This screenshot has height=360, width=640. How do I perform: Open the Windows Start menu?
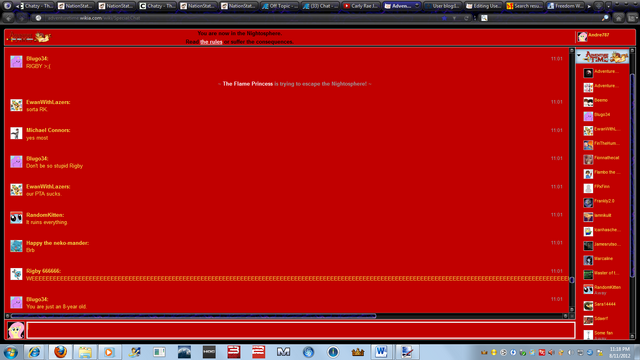(10, 352)
